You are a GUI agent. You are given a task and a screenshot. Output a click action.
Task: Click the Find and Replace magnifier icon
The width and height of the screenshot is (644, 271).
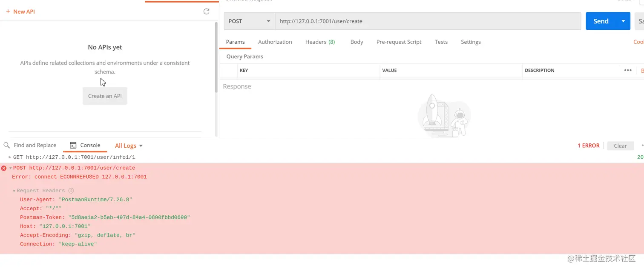pos(7,145)
